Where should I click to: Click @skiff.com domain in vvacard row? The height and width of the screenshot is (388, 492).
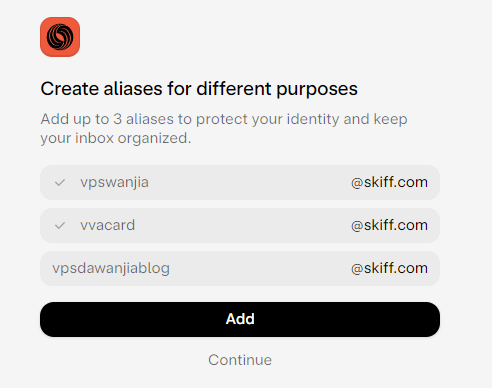(x=389, y=225)
